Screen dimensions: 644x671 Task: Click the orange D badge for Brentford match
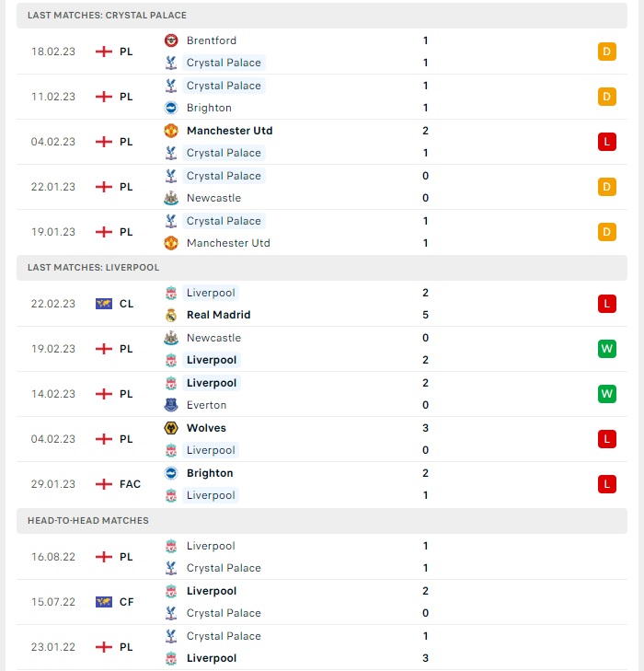607,52
